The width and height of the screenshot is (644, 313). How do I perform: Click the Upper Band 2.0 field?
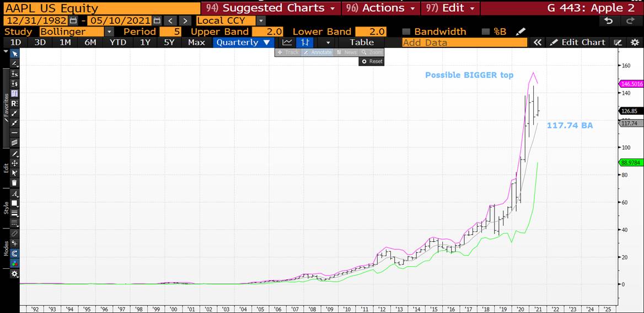[x=267, y=31]
